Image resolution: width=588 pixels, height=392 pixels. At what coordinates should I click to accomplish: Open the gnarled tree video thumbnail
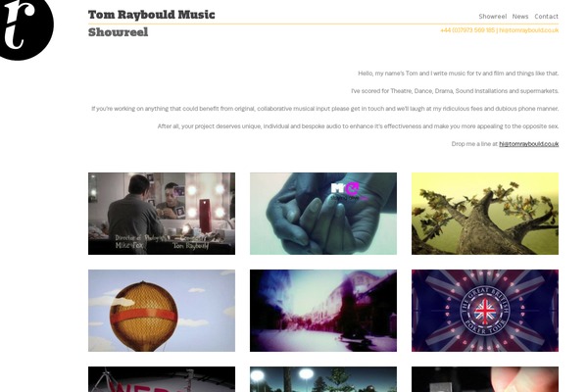click(485, 214)
